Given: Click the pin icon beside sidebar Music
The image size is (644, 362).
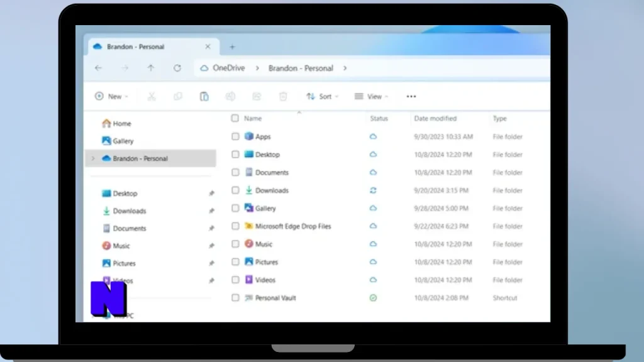Looking at the screenshot, I should (211, 246).
